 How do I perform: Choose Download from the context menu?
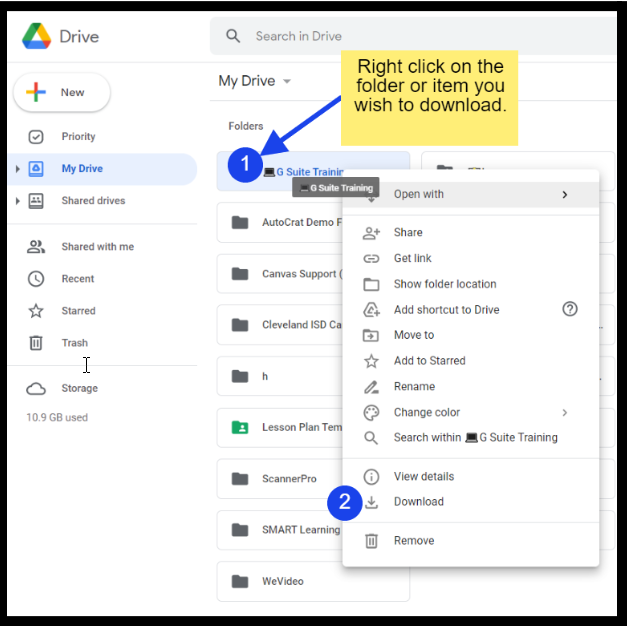point(418,502)
